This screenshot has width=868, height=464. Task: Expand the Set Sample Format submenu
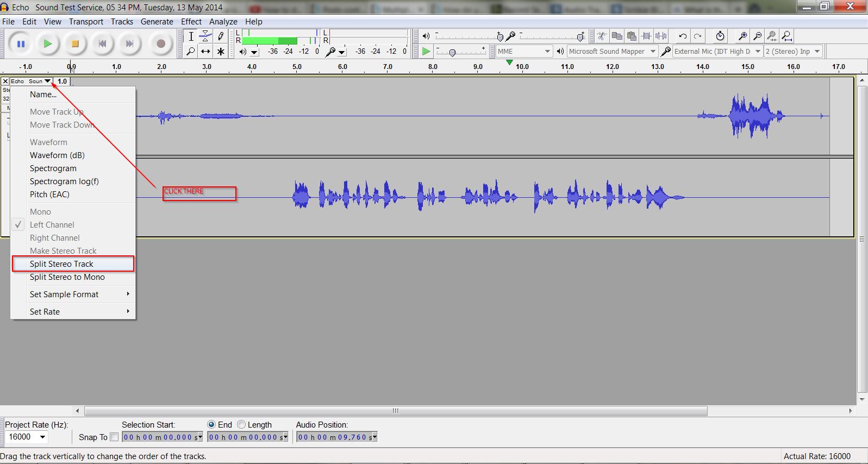click(73, 294)
